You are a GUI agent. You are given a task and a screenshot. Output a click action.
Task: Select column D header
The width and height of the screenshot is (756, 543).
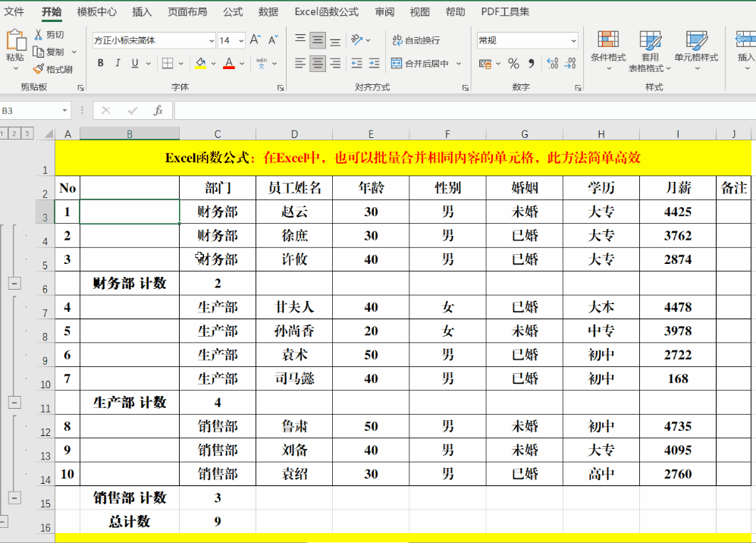pyautogui.click(x=294, y=134)
